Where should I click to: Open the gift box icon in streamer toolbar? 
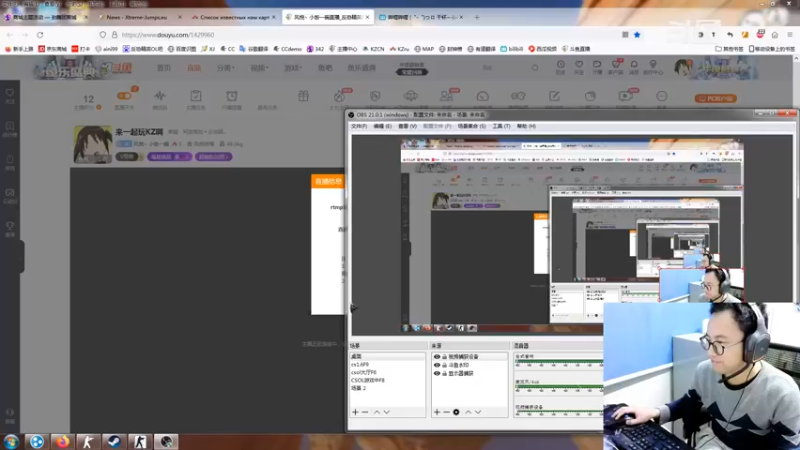click(x=304, y=96)
